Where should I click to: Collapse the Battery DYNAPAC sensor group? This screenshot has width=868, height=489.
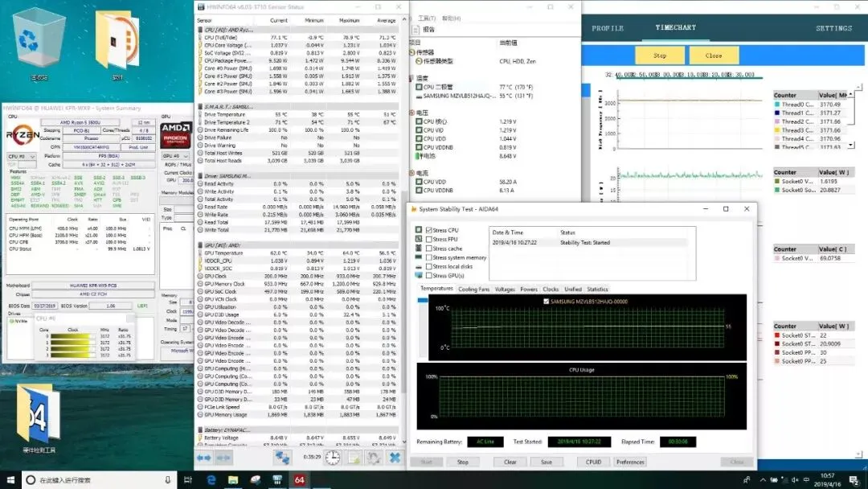tap(200, 429)
